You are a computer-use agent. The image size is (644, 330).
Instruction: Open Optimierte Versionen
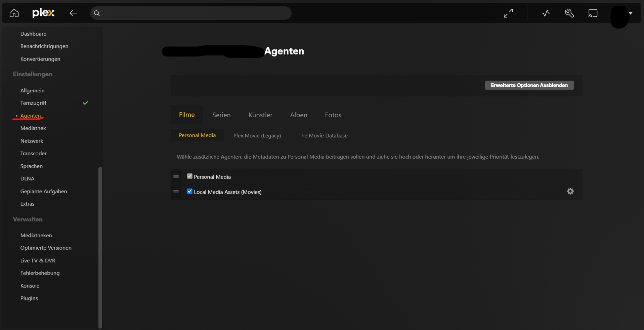pyautogui.click(x=46, y=248)
